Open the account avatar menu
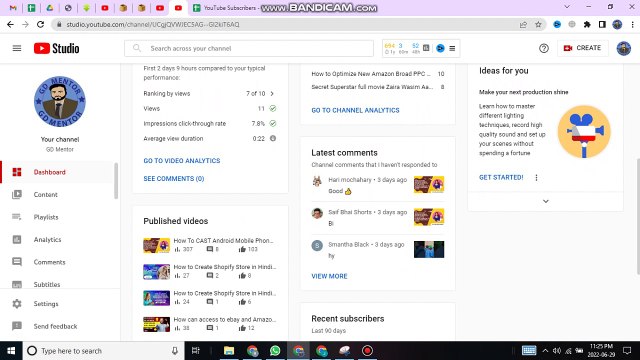This screenshot has width=640, height=360. click(x=623, y=48)
